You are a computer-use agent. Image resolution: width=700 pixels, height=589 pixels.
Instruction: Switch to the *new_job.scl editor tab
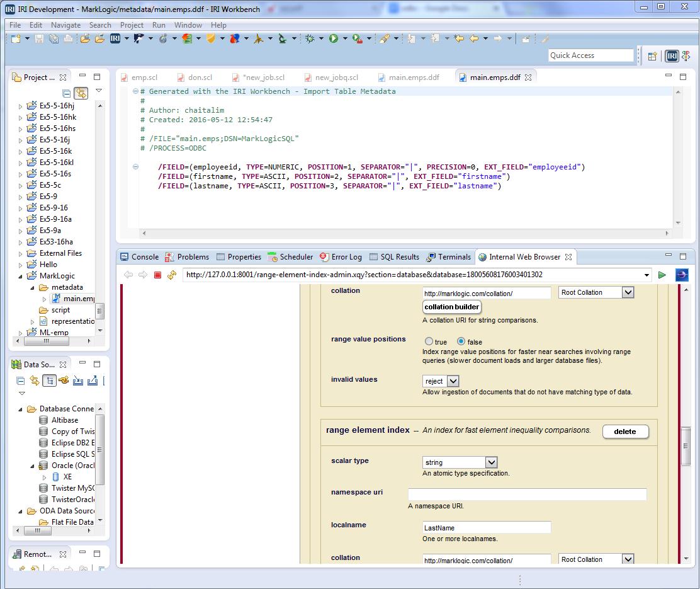[259, 77]
